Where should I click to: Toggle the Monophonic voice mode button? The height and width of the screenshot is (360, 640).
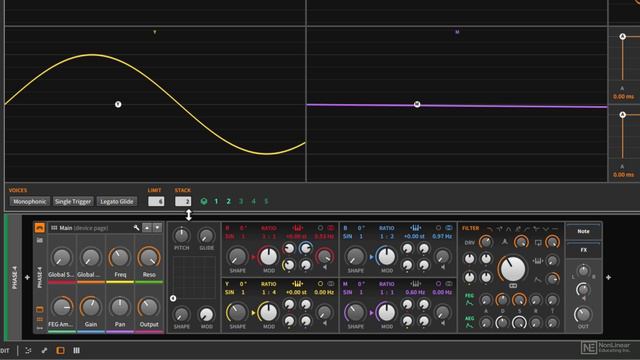(30, 201)
